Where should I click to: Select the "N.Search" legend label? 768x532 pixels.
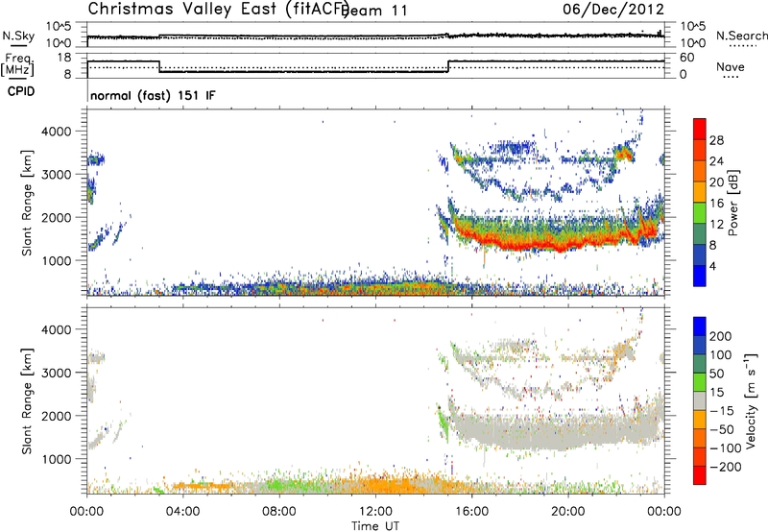point(742,36)
